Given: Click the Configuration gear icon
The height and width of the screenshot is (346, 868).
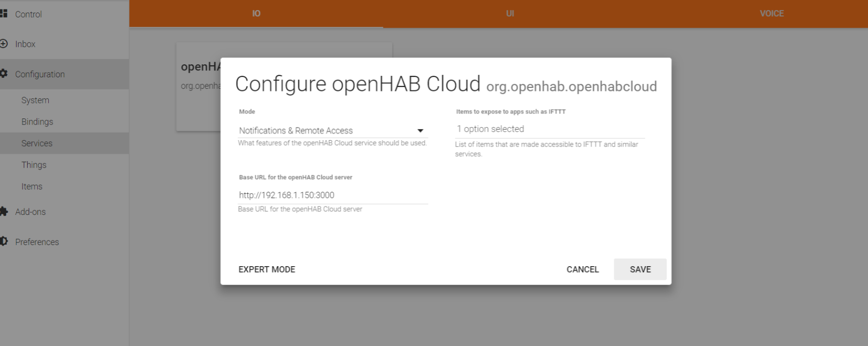Looking at the screenshot, I should [4, 73].
